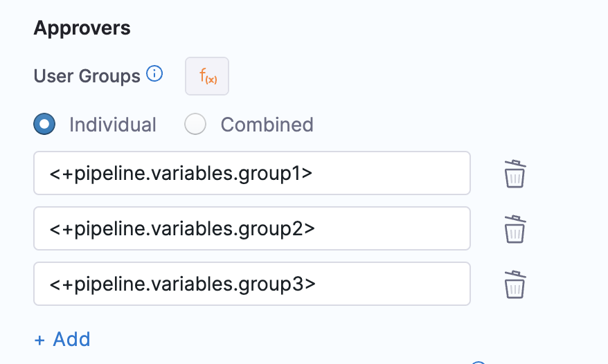Click the partially visible info icon at bottom edge
608x364 pixels.
tap(479, 362)
